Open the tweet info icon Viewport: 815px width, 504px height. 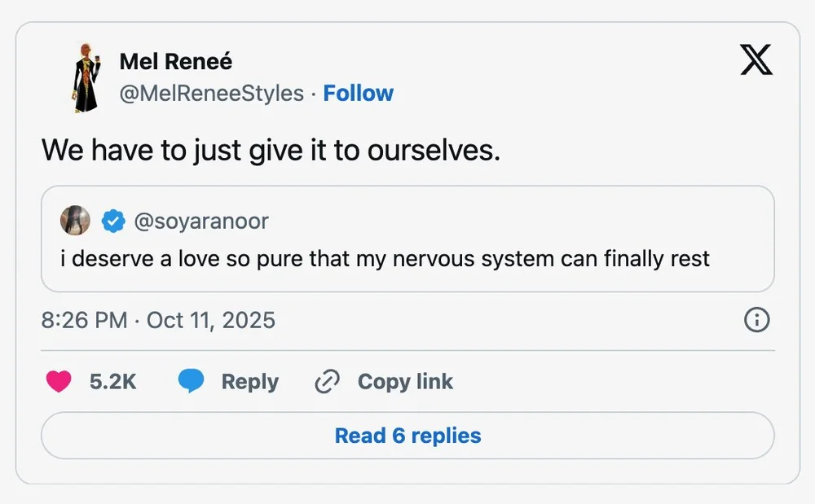(x=757, y=320)
